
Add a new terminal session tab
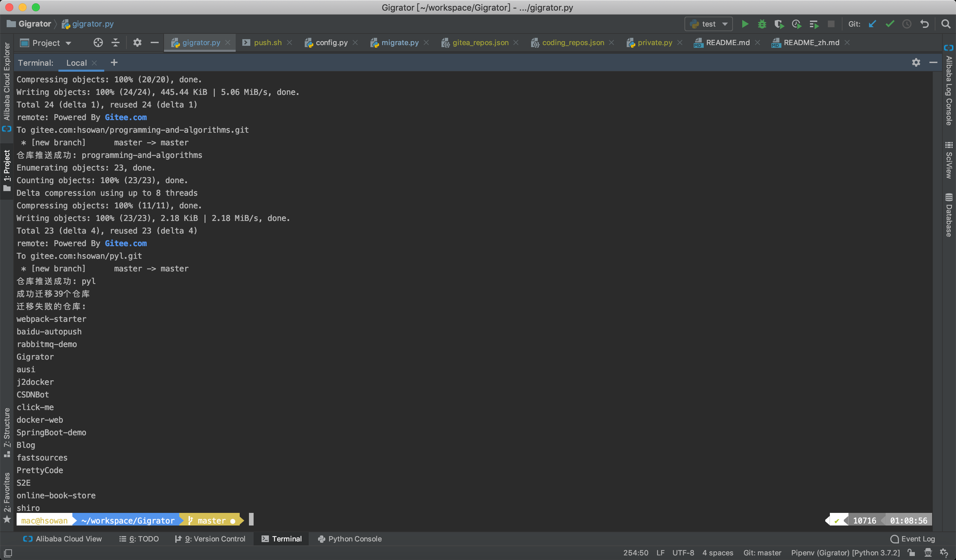pyautogui.click(x=114, y=63)
